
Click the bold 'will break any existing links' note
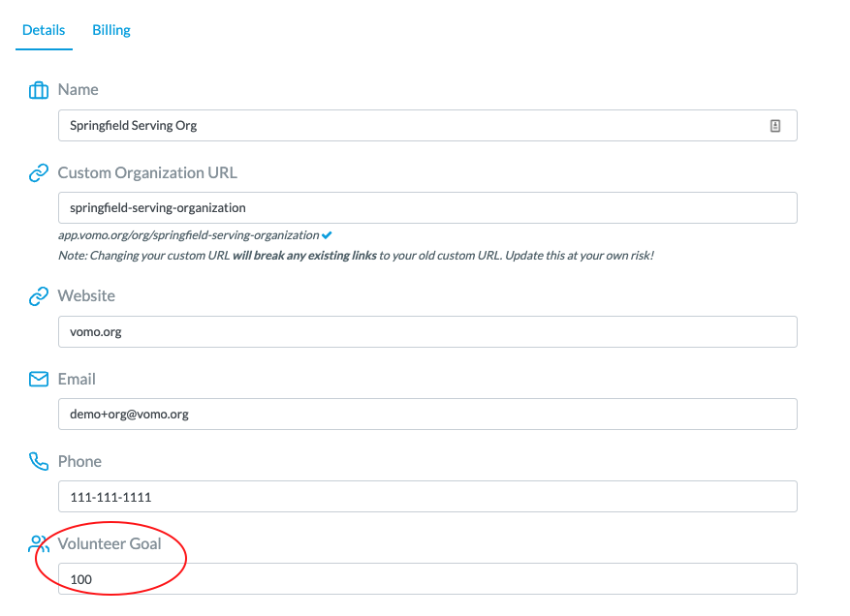304,256
